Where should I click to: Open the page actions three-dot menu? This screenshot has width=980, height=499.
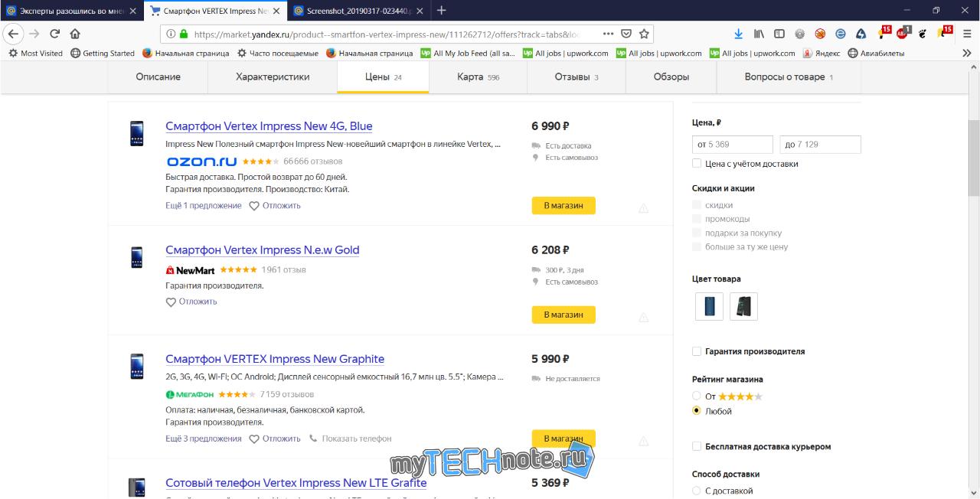click(608, 34)
